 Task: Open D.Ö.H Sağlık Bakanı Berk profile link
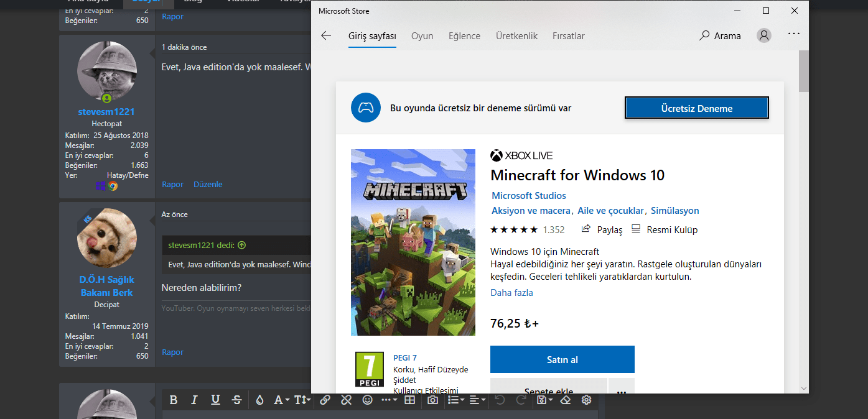[x=106, y=286]
